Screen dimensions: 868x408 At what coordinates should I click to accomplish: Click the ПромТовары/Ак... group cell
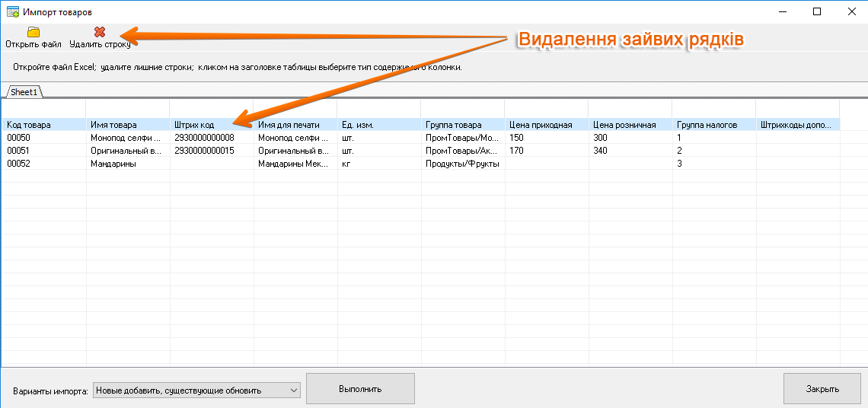(463, 150)
